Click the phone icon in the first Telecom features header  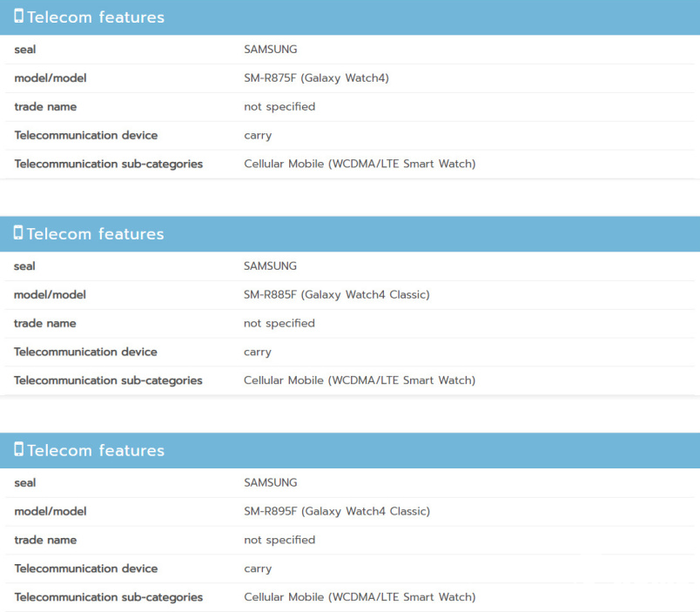18,17
